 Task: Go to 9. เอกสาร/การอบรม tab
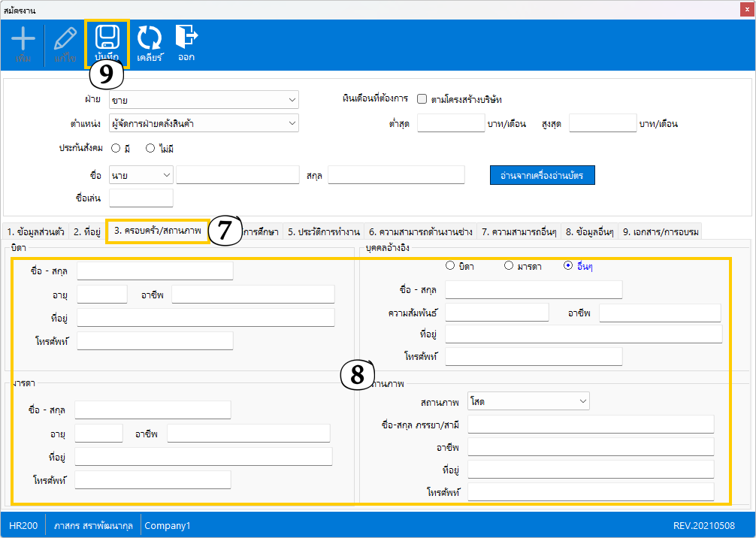tap(661, 232)
